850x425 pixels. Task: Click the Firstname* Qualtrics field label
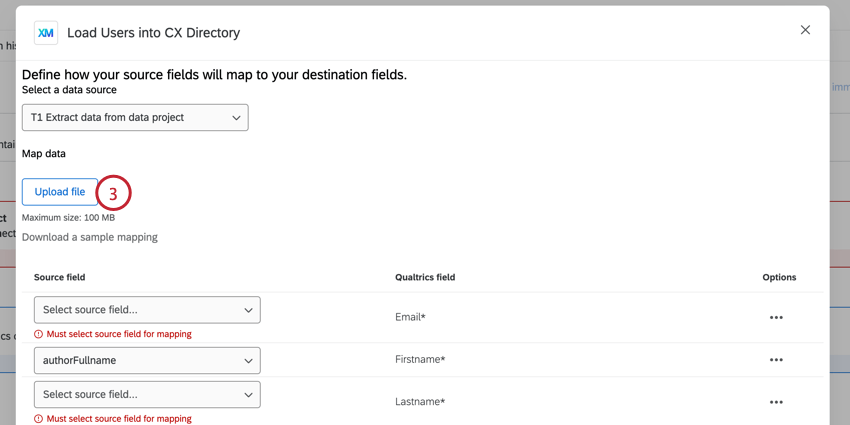pos(420,359)
